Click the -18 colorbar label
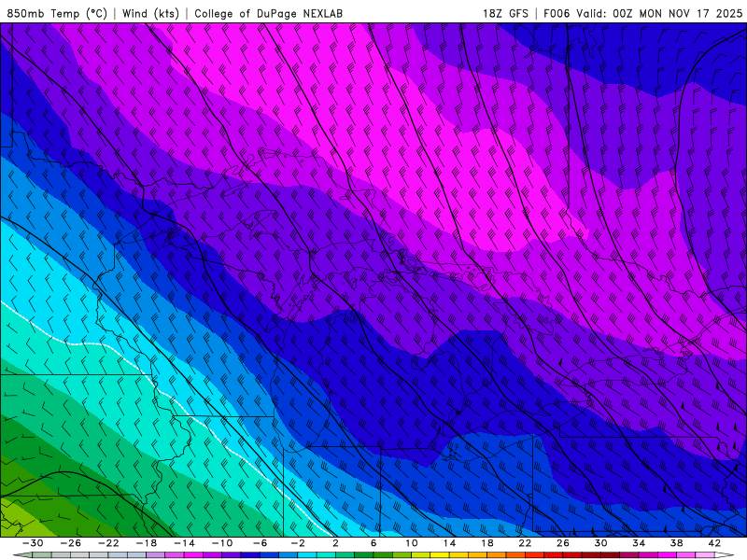The image size is (747, 560). coord(147,543)
